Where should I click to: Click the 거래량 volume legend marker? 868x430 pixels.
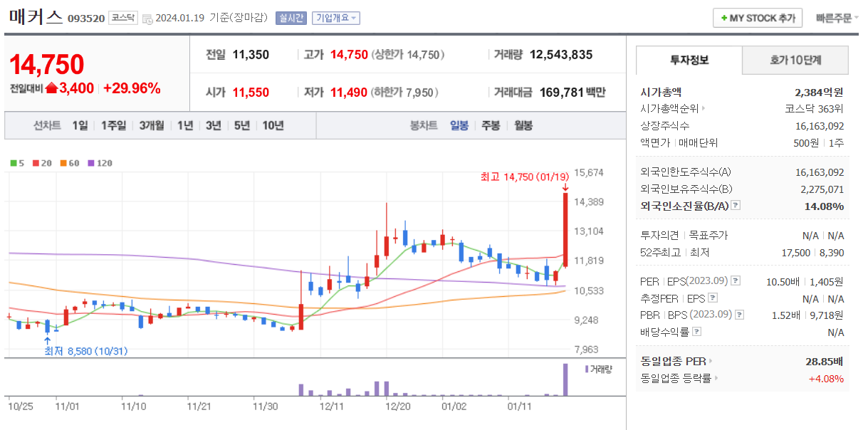(586, 369)
